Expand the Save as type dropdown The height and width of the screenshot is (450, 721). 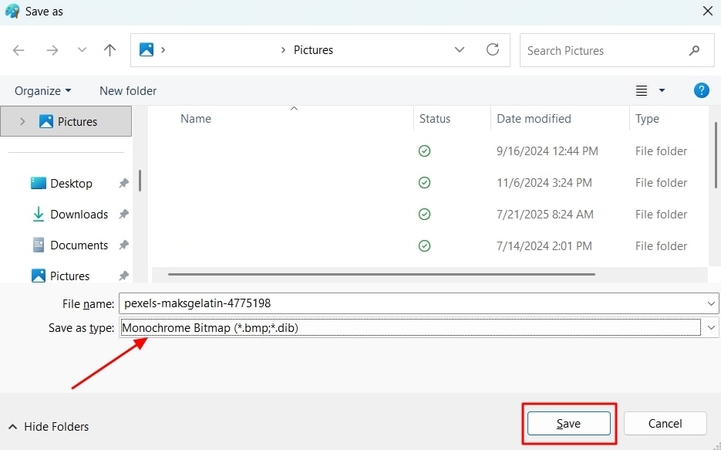(x=711, y=327)
